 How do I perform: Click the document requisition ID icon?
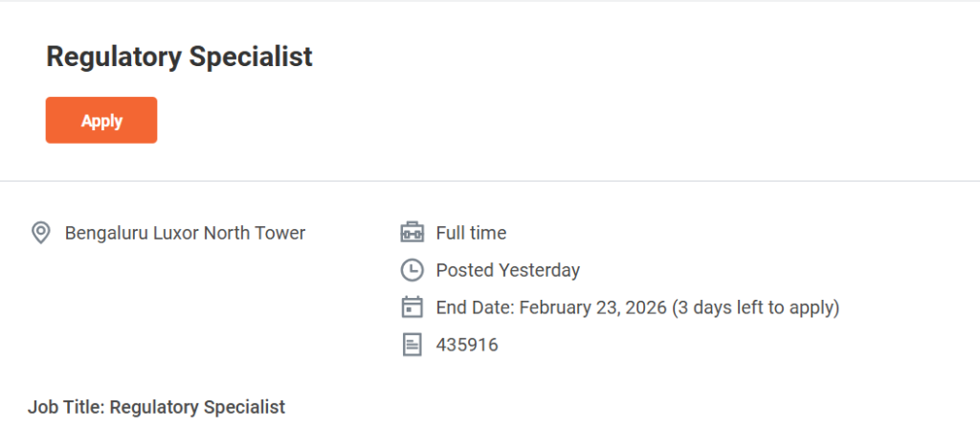pos(412,345)
